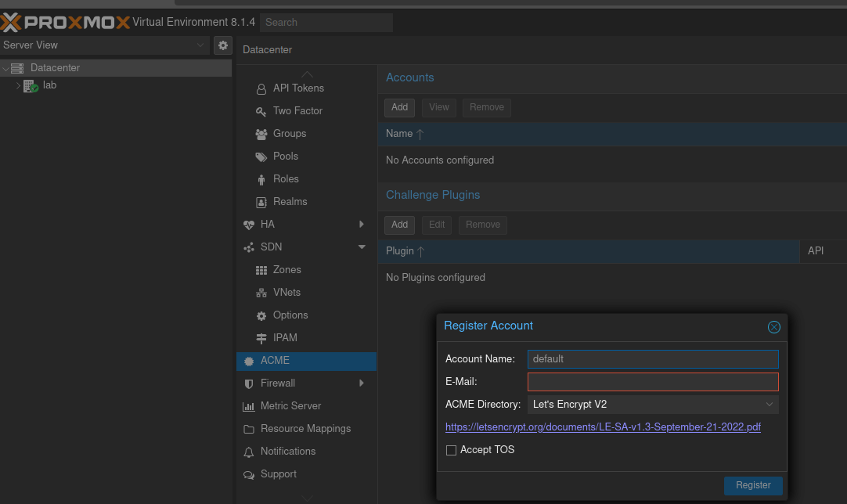Click Remove under Challenge Plugins

tap(483, 225)
